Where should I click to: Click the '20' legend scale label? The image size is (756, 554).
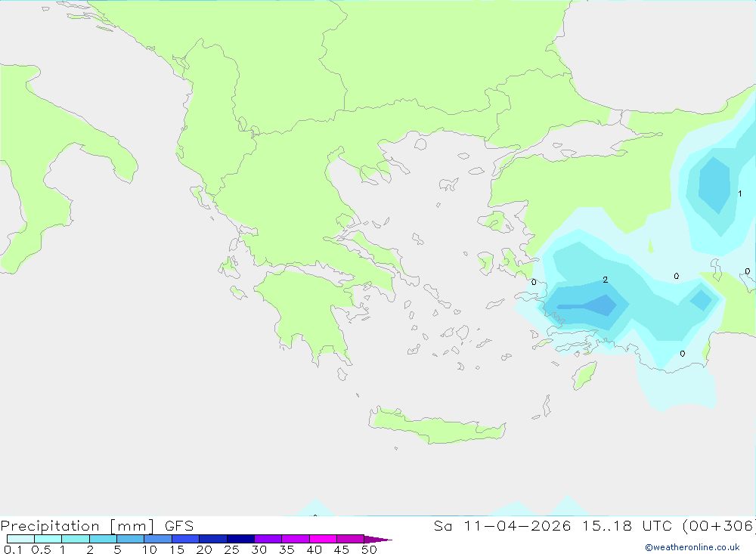coord(204,549)
